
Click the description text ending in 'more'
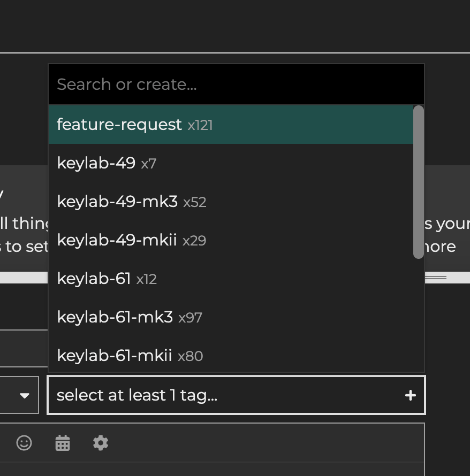coord(440,247)
